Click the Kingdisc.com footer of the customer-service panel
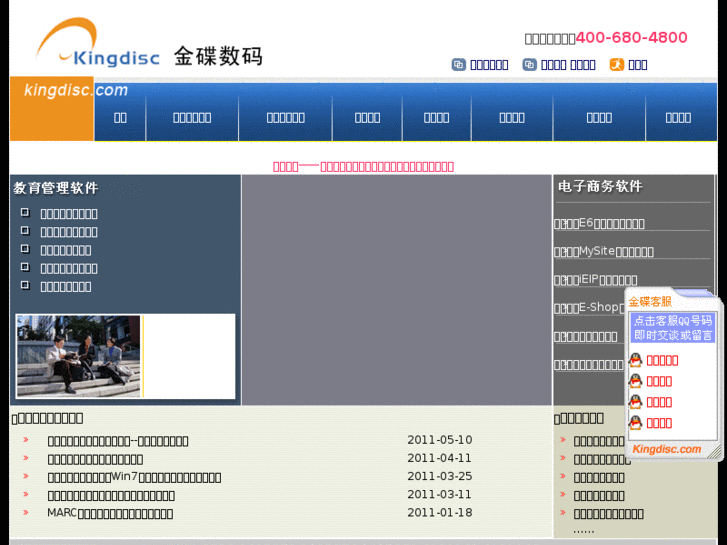This screenshot has height=545, width=727. (x=666, y=449)
